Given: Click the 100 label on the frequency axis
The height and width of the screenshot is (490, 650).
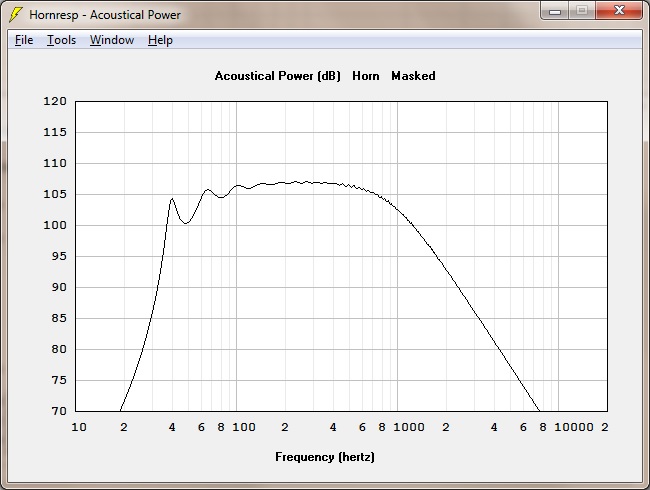Looking at the screenshot, I should 244,427.
